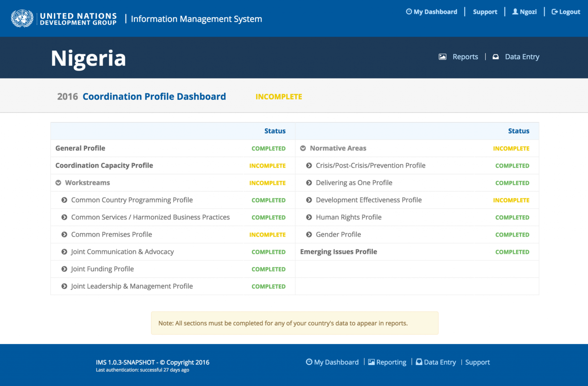The width and height of the screenshot is (588, 386).
Task: Click Information Management System title text
Action: tap(196, 19)
